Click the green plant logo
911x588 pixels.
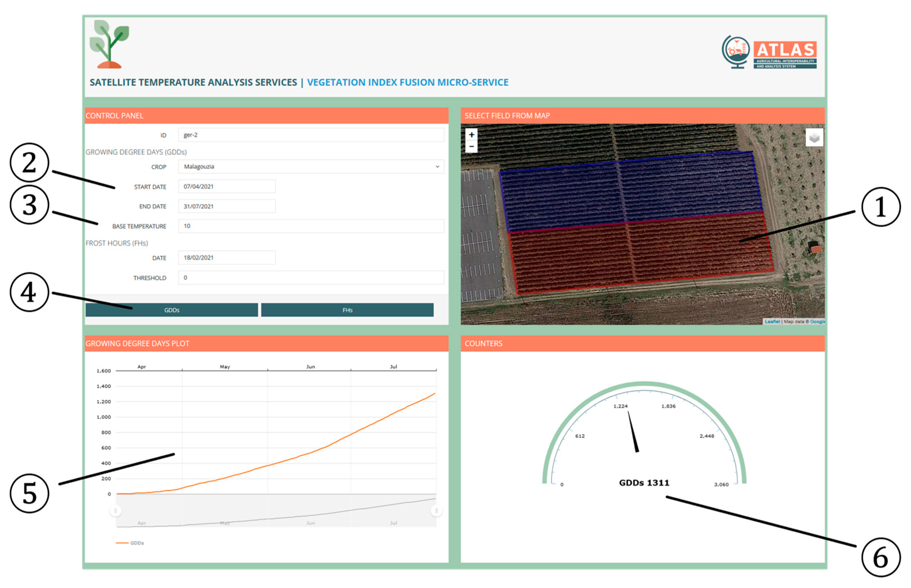109,44
